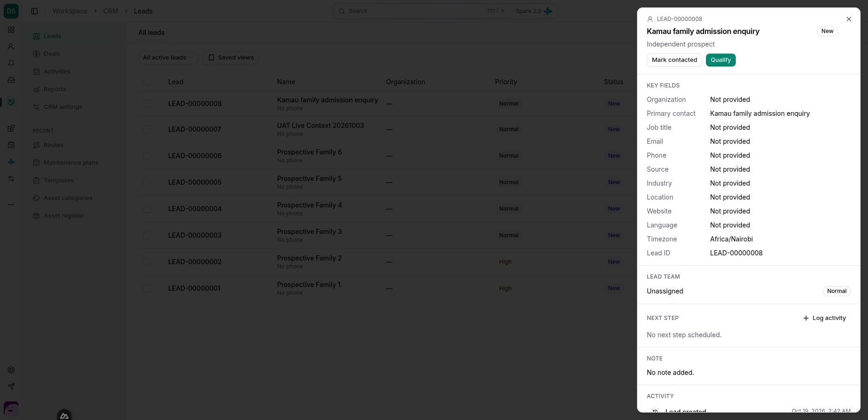Close the lead detail panel
Image resolution: width=868 pixels, height=420 pixels.
point(848,19)
